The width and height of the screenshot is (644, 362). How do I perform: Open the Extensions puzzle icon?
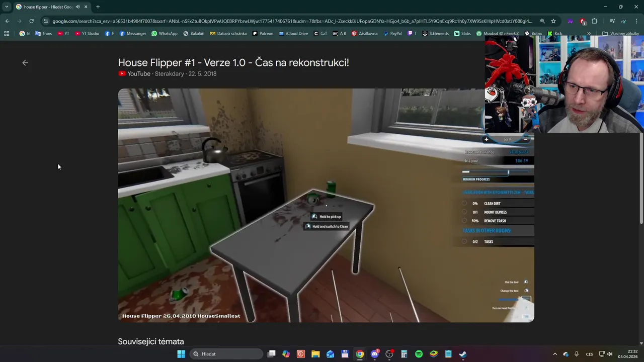point(595,21)
